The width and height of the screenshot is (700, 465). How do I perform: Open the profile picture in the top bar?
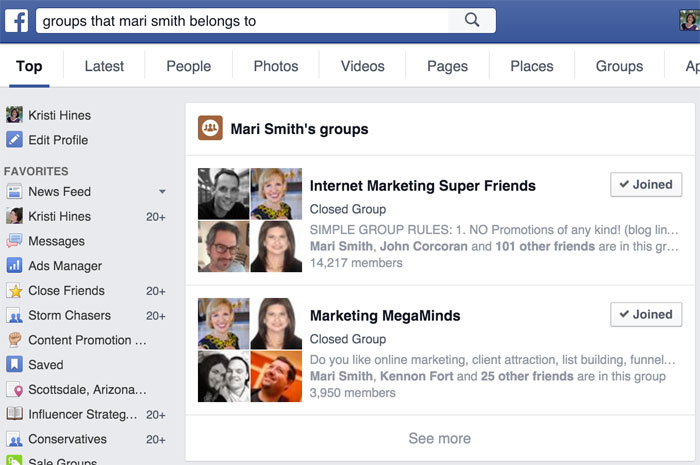tap(689, 21)
